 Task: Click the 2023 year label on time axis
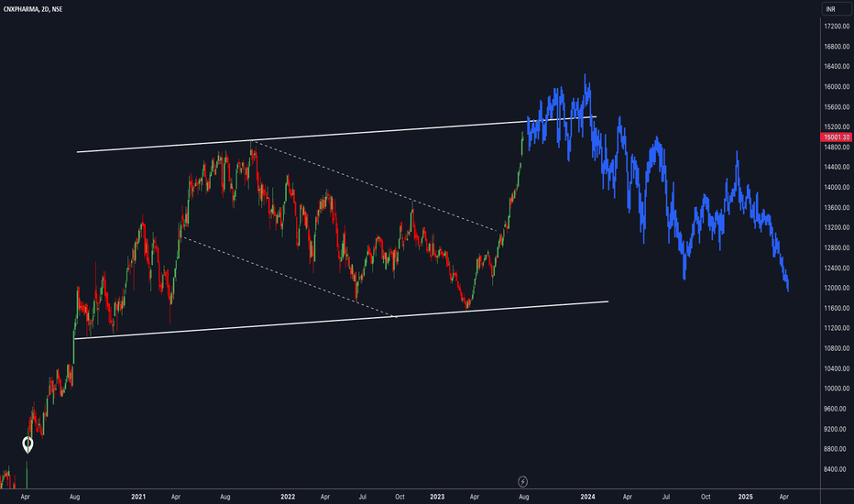pos(437,497)
